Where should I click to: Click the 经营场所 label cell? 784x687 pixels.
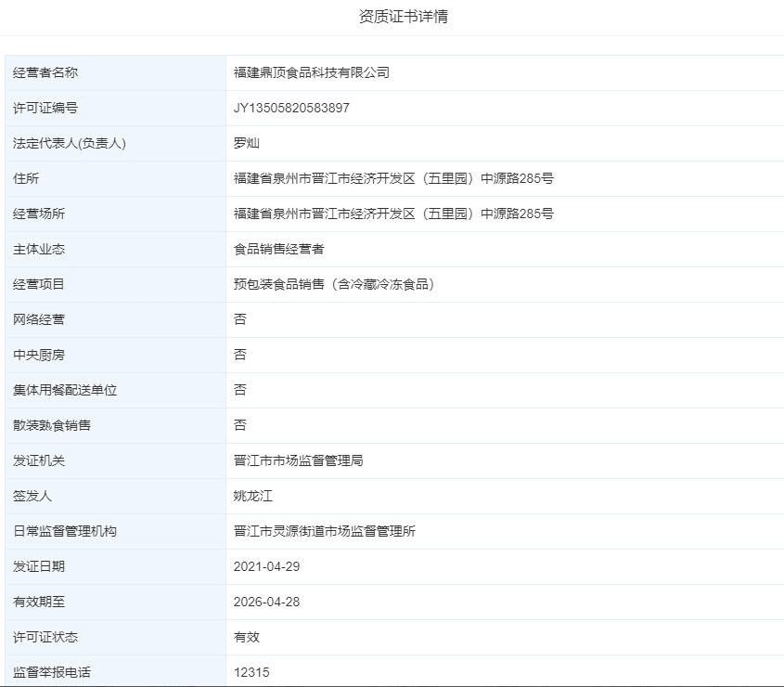tap(115, 214)
